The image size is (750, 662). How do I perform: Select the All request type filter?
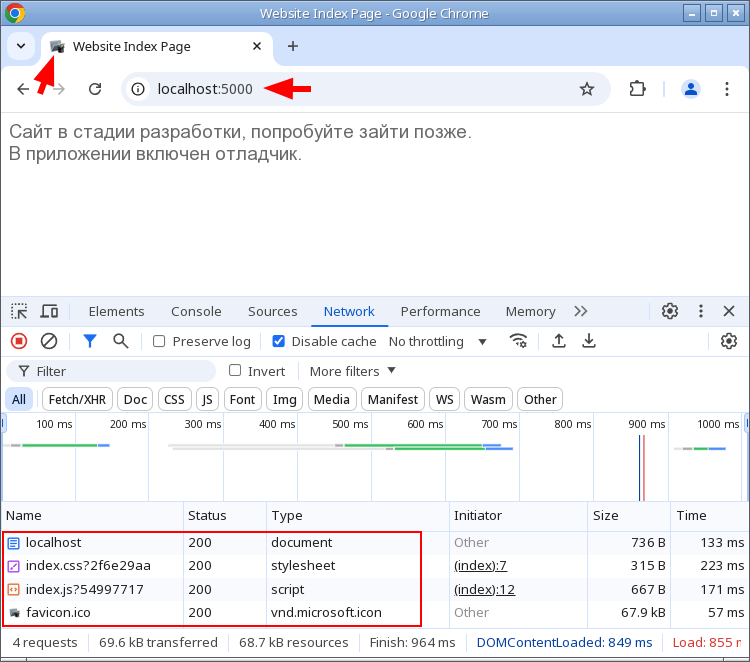click(19, 399)
